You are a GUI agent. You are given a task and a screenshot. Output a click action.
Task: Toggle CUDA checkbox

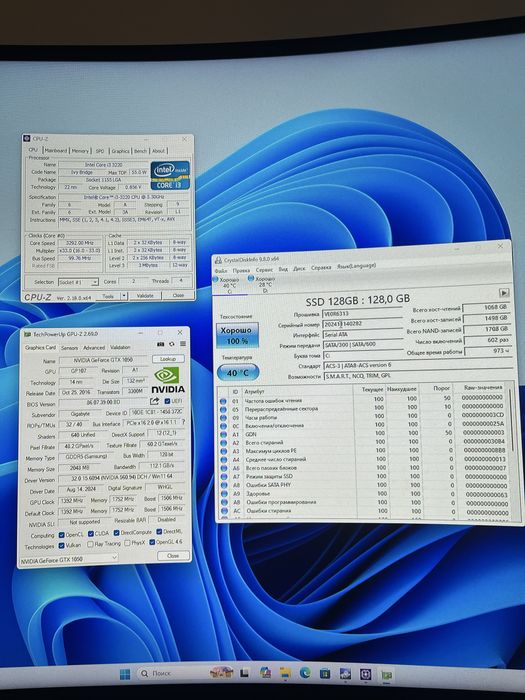click(x=91, y=533)
